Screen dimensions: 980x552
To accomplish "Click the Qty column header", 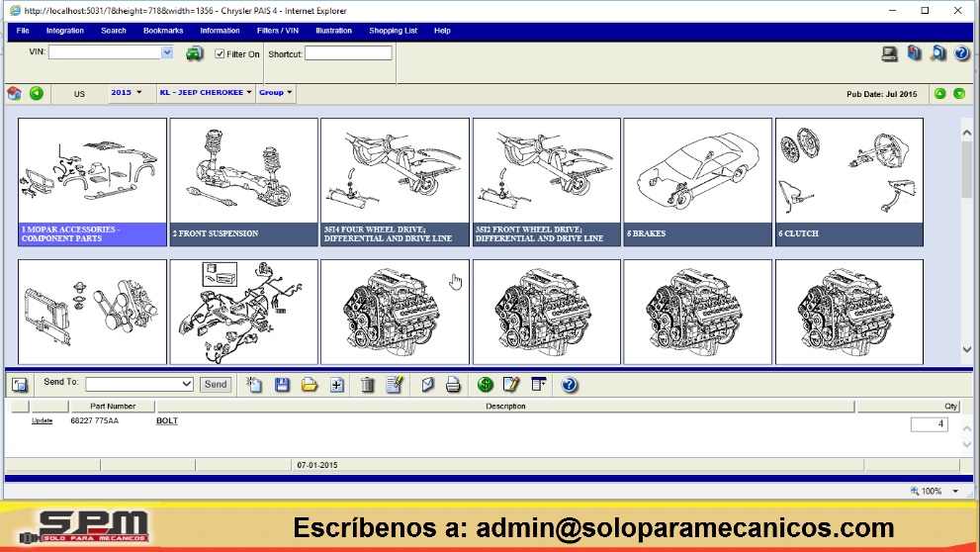I will point(909,407).
